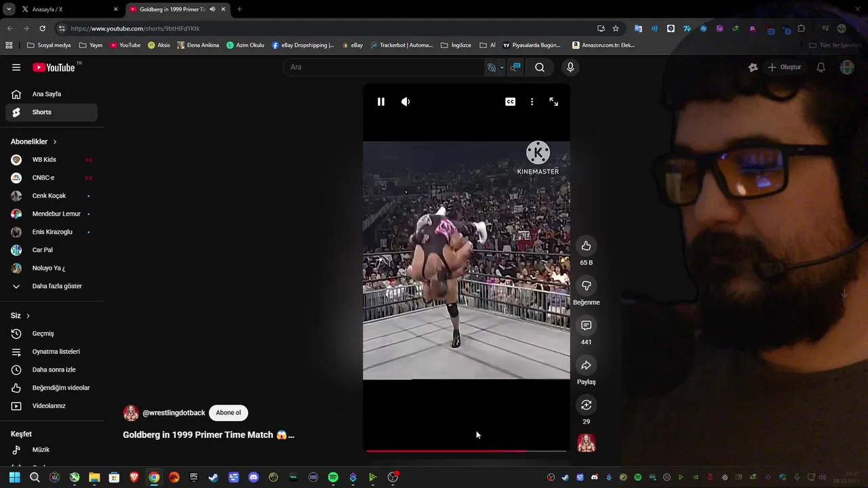Image resolution: width=868 pixels, height=488 pixels.
Task: Click the remix icon with 29
Action: [587, 405]
